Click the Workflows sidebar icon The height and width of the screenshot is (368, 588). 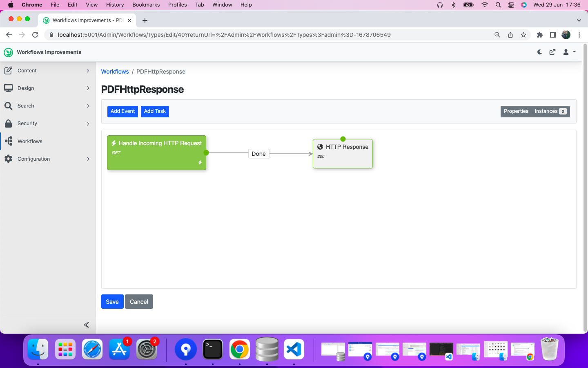click(x=9, y=141)
